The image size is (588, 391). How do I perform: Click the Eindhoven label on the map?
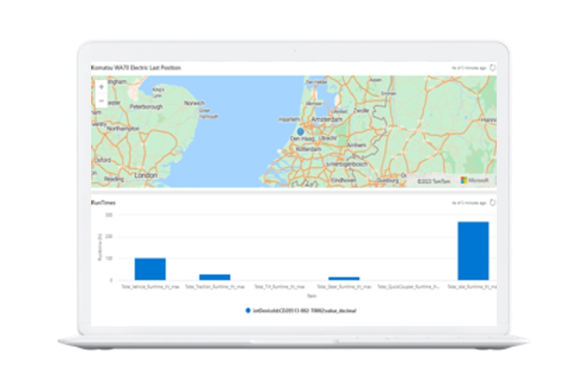pos(343,180)
